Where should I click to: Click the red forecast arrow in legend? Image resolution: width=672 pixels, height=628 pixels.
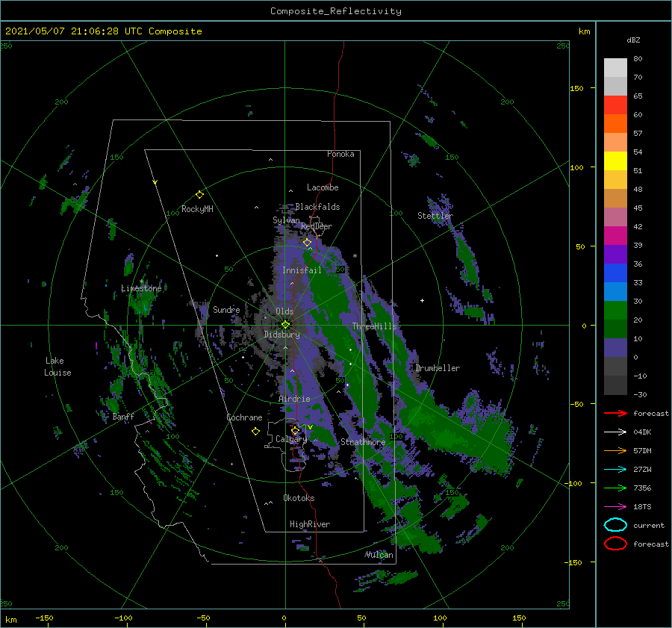pos(615,413)
